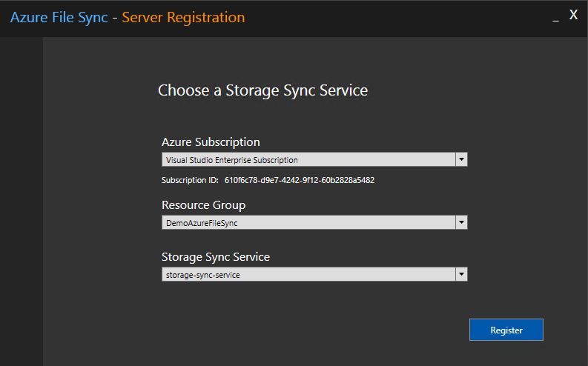
Task: Click the 'Choose a Storage Sync Service' heading
Action: pyautogui.click(x=262, y=90)
